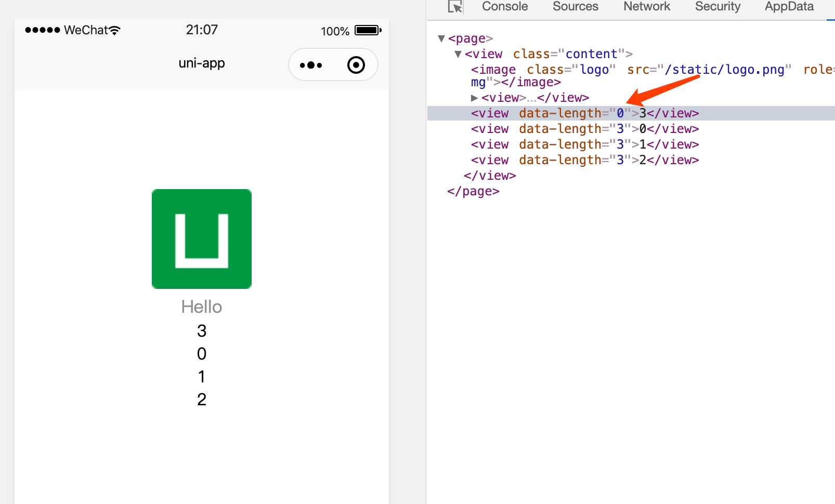The image size is (835, 504).
Task: Collapse the view class="content" node
Action: click(x=458, y=54)
